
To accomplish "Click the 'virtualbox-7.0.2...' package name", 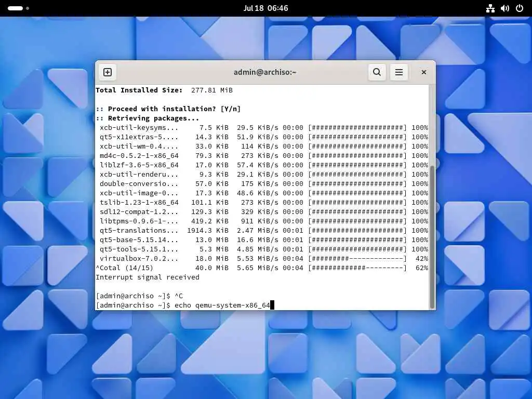I will point(139,259).
